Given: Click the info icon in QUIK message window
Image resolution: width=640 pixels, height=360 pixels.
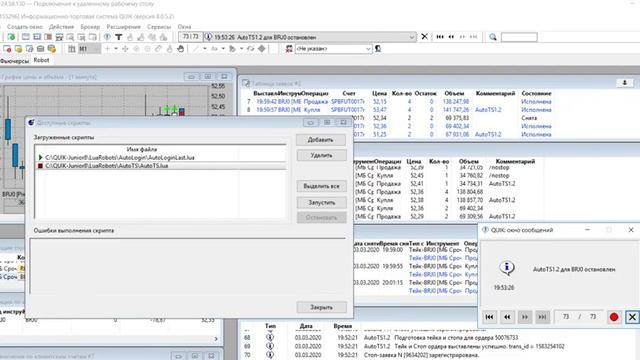Looking at the screenshot, I should click(507, 267).
